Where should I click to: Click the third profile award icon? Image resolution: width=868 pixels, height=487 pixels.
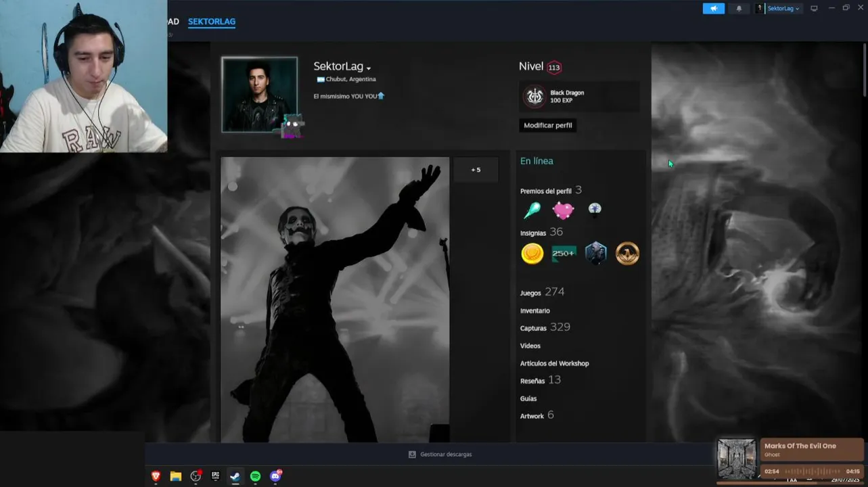pyautogui.click(x=595, y=210)
